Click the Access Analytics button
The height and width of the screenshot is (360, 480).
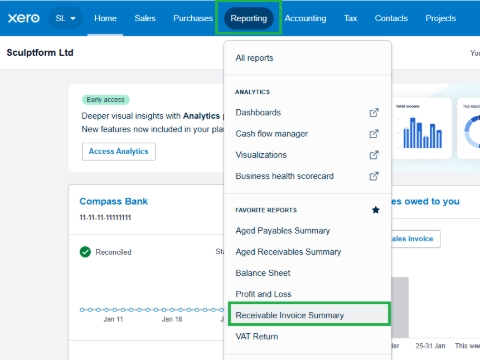(119, 151)
